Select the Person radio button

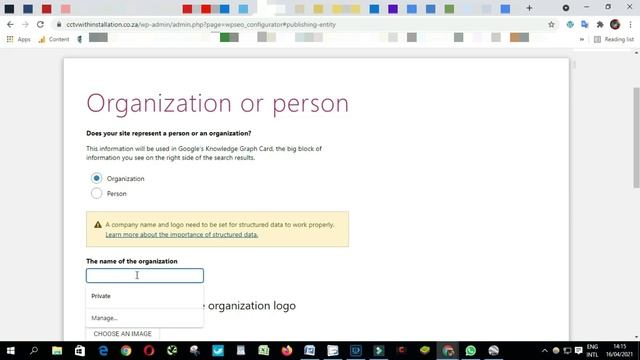click(x=96, y=193)
